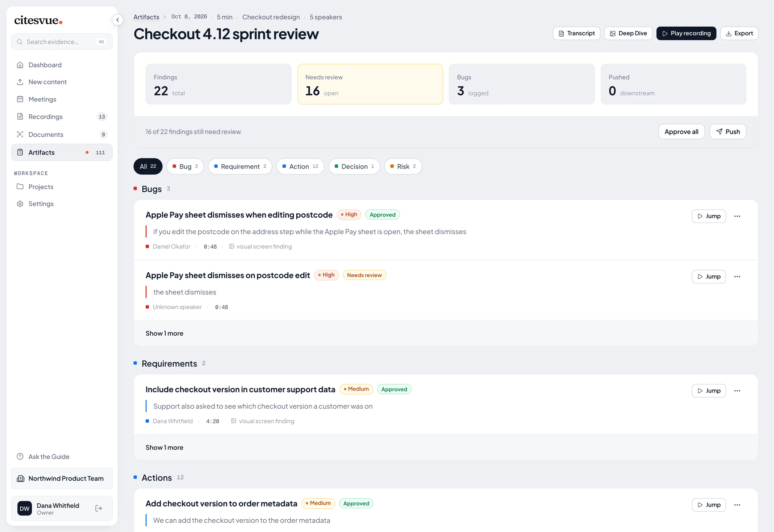Screen dimensions: 774x532
Task: Open the Settings gear item
Action: click(x=62, y=204)
